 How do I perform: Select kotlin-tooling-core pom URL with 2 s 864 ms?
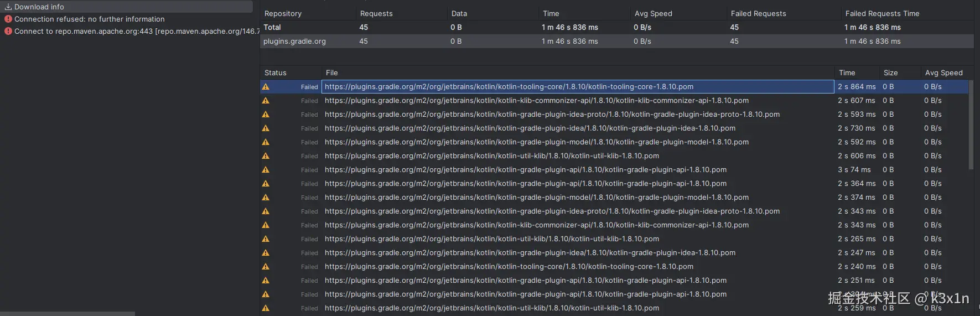(x=509, y=87)
